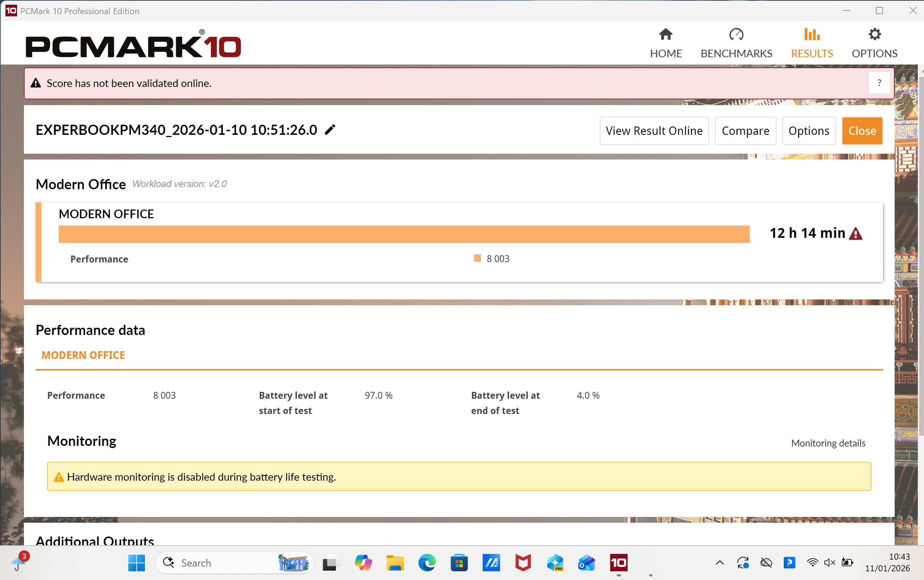This screenshot has width=924, height=580.
Task: Go to the HOME section
Action: (666, 43)
